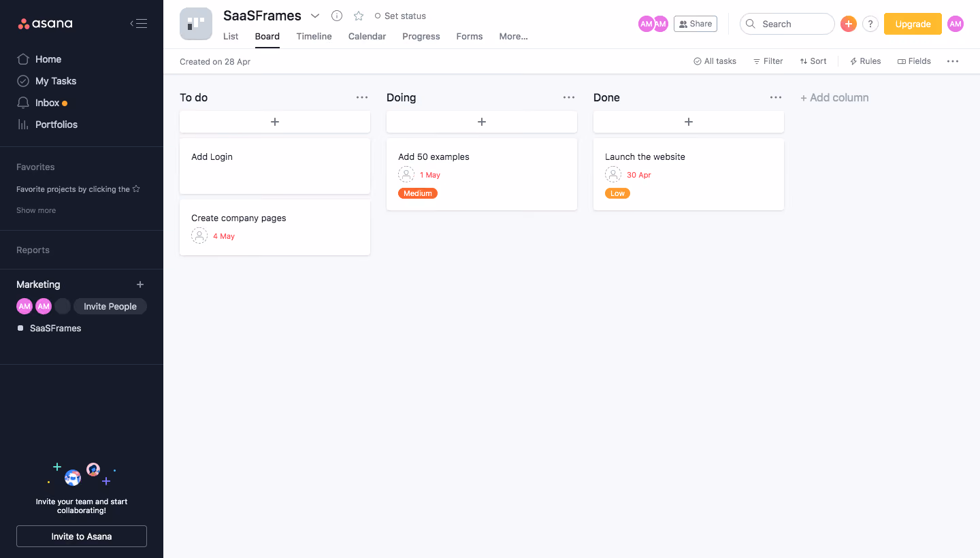Click the Medium priority tag
Image resolution: width=980 pixels, height=558 pixels.
pyautogui.click(x=418, y=193)
